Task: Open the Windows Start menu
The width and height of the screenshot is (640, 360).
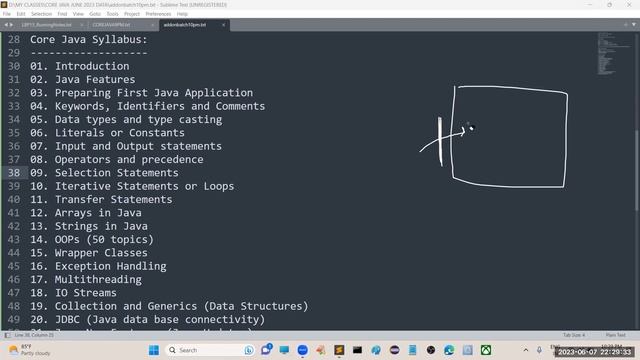Action: click(154, 350)
